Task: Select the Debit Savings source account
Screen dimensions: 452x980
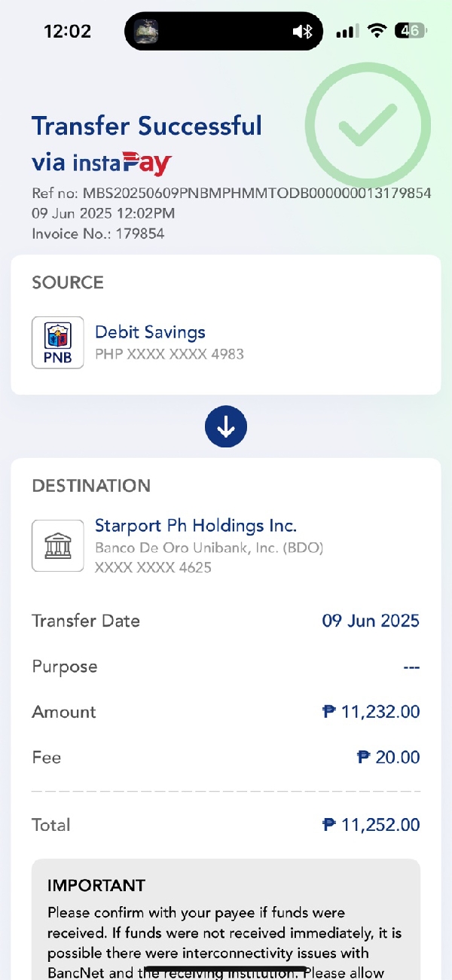Action: (150, 332)
